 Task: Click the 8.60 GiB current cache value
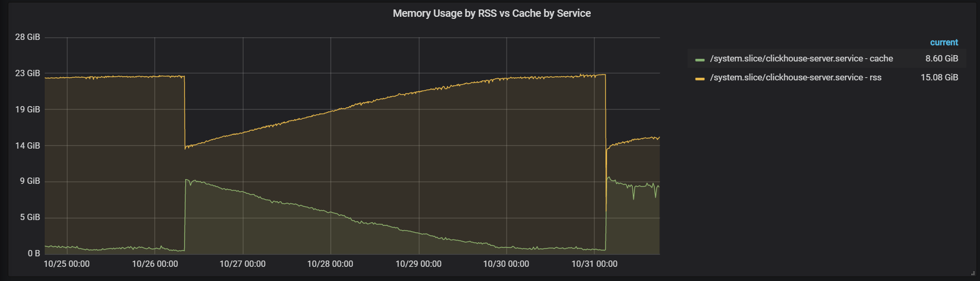[942, 58]
